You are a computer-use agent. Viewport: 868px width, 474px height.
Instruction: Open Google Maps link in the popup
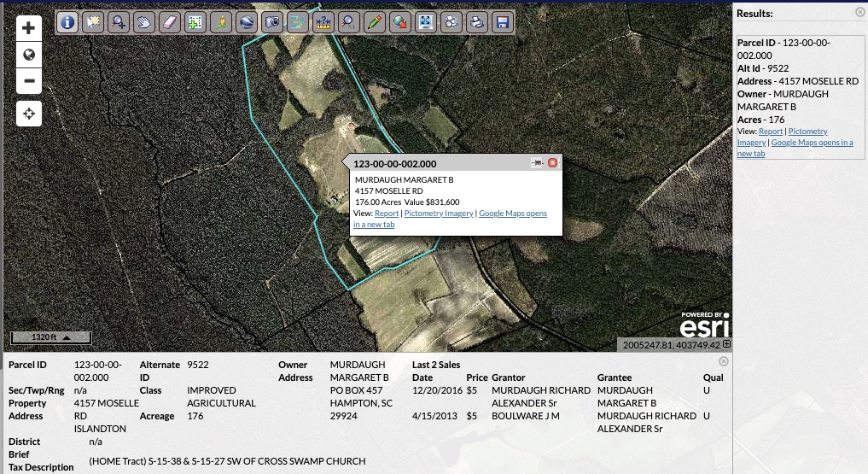(x=512, y=214)
